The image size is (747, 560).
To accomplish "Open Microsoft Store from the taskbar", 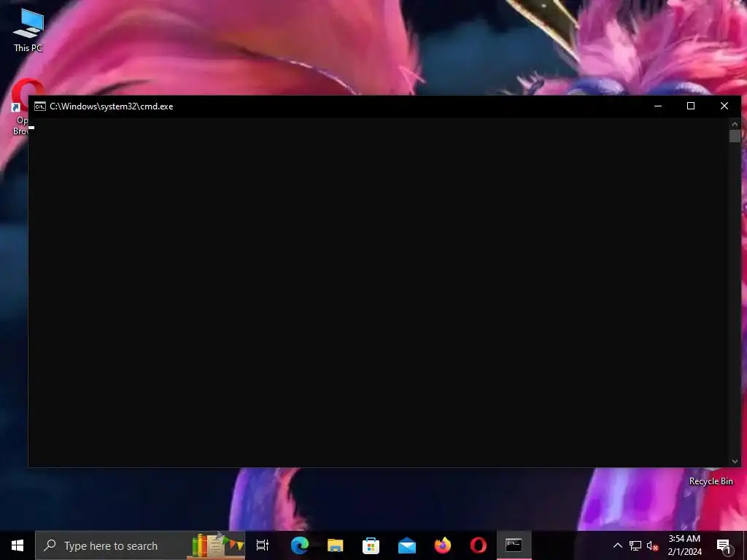I will tap(371, 545).
